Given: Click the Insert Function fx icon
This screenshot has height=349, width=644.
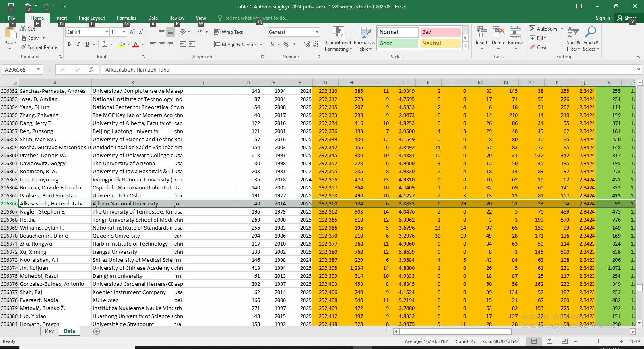Looking at the screenshot, I should click(x=92, y=70).
